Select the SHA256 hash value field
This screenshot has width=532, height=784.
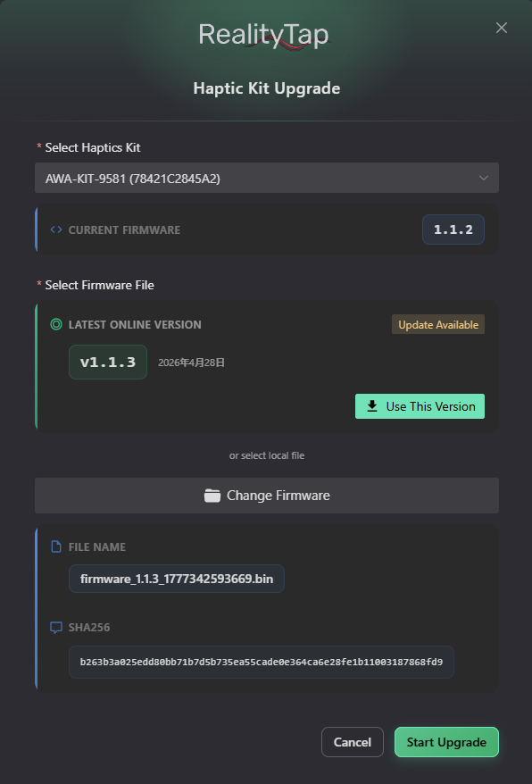tap(262, 662)
